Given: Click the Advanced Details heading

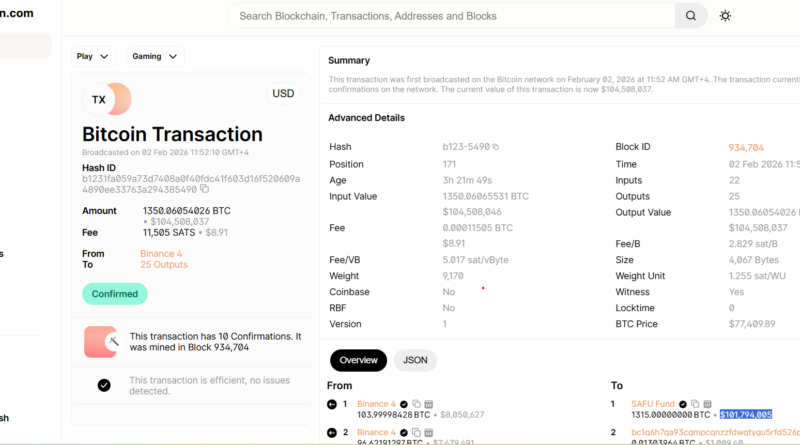Looking at the screenshot, I should pos(366,118).
